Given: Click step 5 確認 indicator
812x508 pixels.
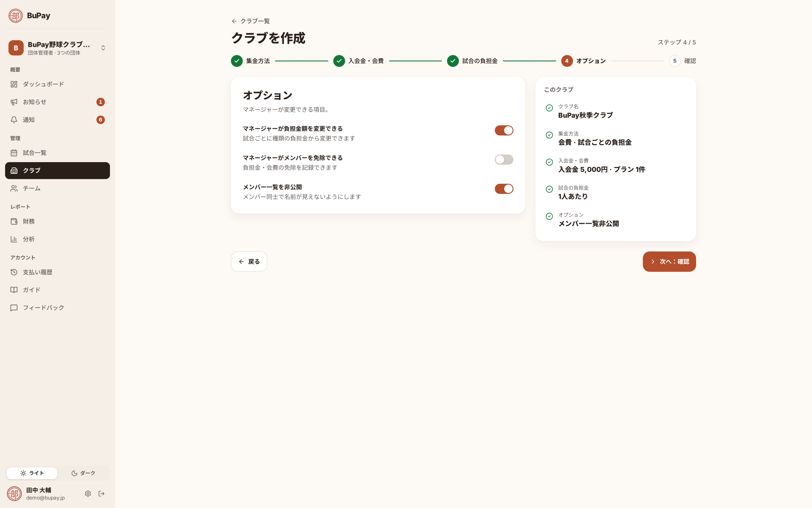Looking at the screenshot, I should coord(683,61).
